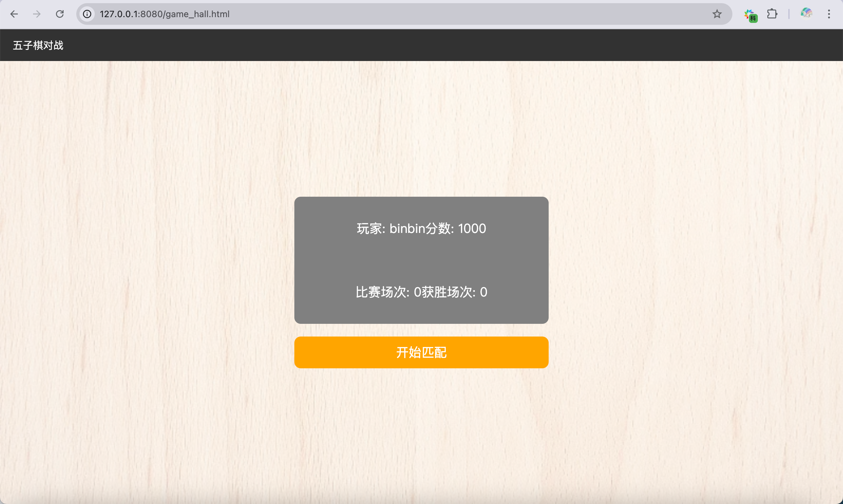Click the 五子棋对战 header title
843x504 pixels.
(x=38, y=45)
